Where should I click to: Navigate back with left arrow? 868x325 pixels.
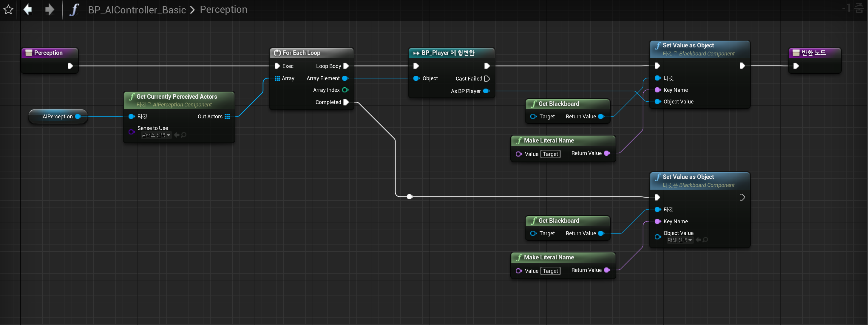point(28,10)
